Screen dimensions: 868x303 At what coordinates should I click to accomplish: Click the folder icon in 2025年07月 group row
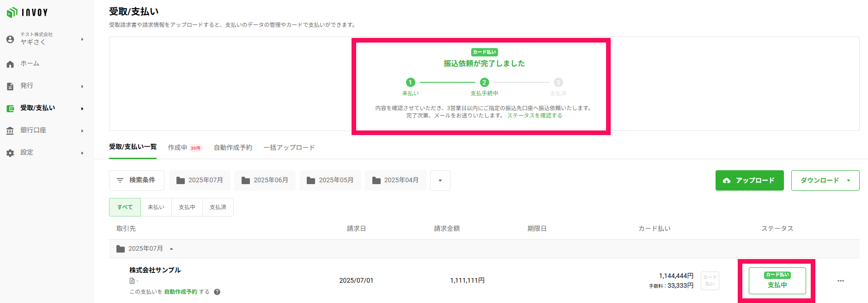(121, 249)
